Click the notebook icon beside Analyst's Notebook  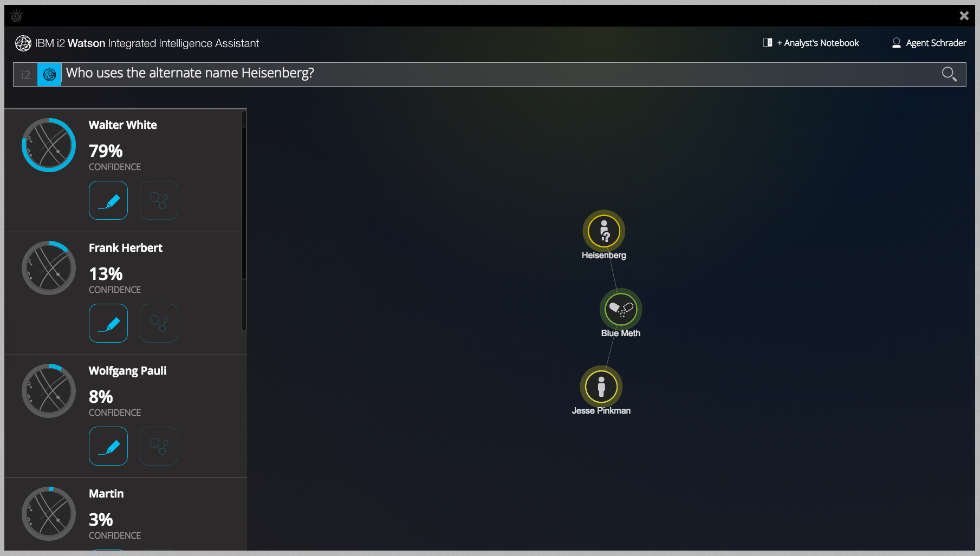pyautogui.click(x=768, y=43)
